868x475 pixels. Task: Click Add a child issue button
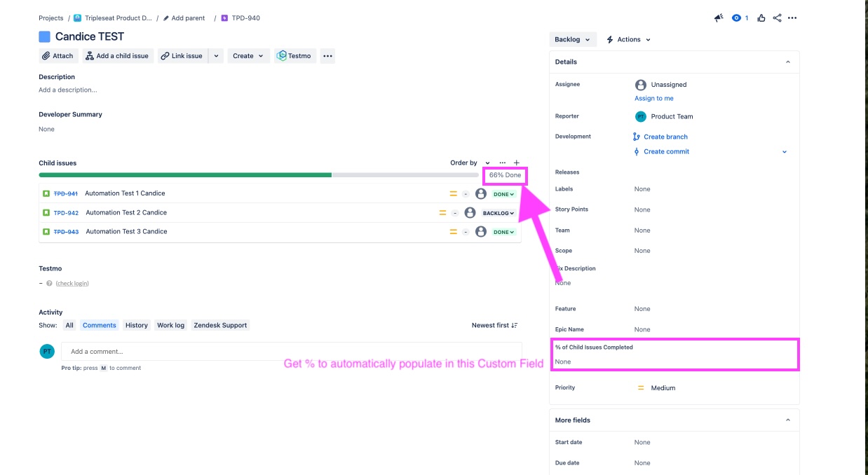tap(117, 56)
